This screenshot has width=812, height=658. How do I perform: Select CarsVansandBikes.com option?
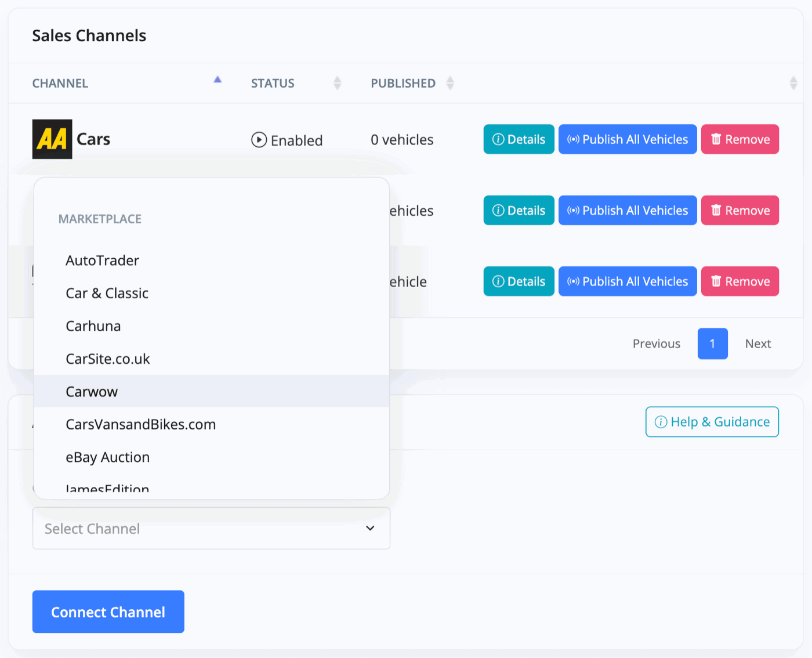(212, 424)
